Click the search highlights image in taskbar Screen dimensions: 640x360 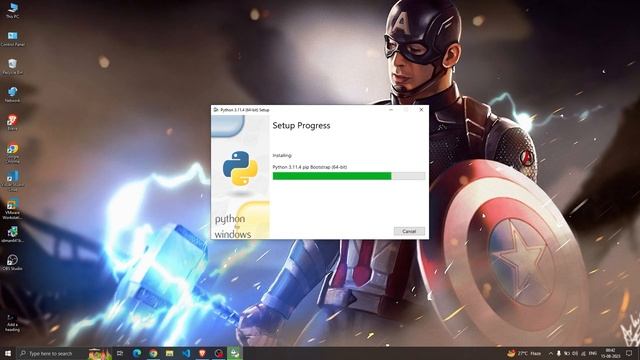tap(100, 353)
